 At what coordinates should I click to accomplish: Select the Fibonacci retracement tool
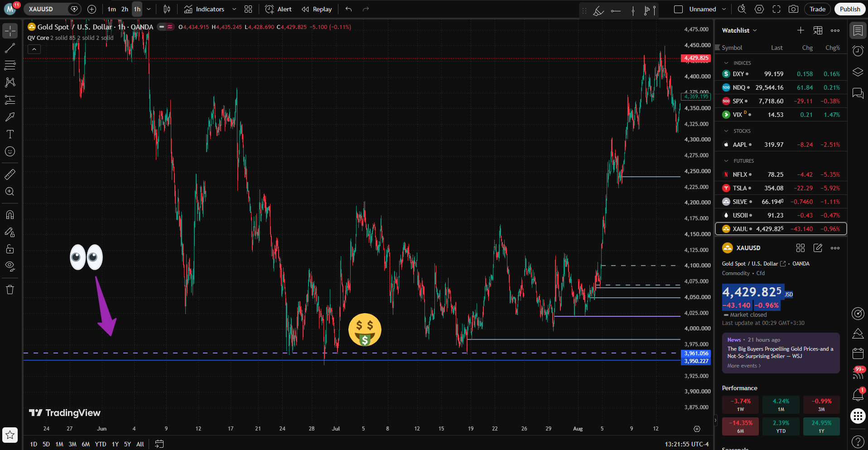tap(10, 65)
